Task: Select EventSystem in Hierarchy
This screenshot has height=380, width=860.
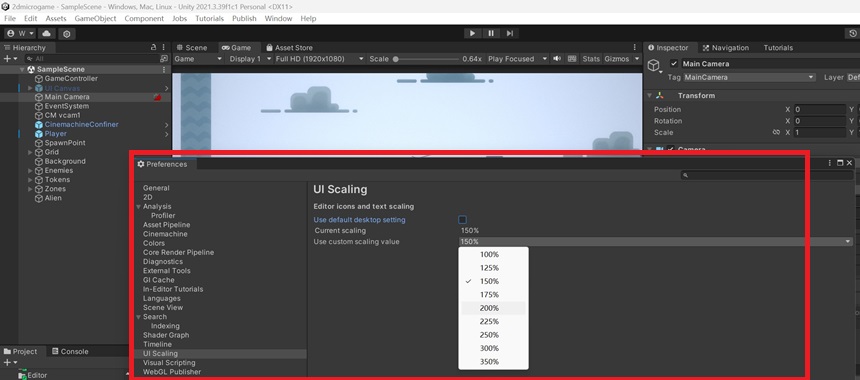Action: point(66,106)
